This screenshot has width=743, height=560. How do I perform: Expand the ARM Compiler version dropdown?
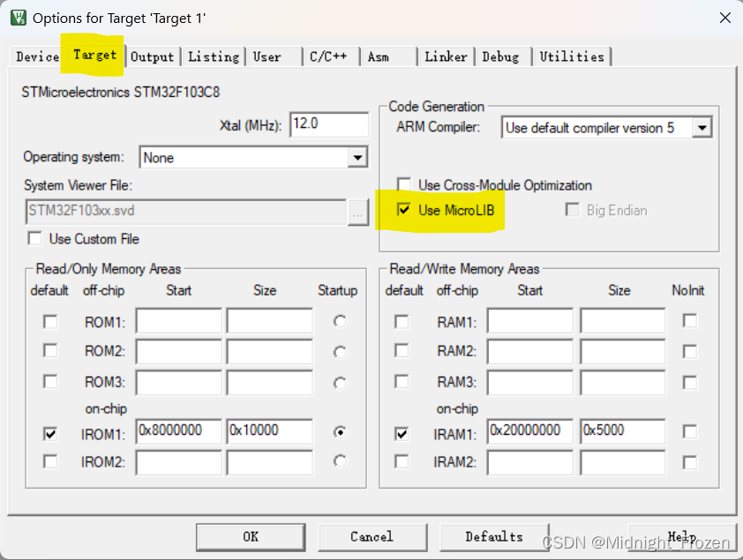(x=702, y=128)
